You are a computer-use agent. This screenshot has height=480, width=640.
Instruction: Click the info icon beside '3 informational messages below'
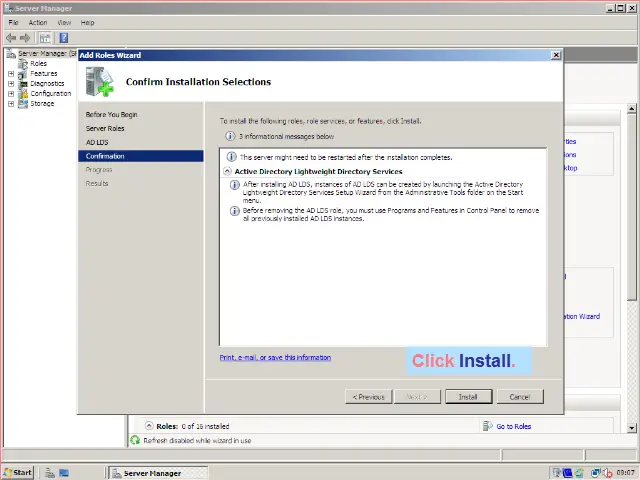pyautogui.click(x=230, y=136)
